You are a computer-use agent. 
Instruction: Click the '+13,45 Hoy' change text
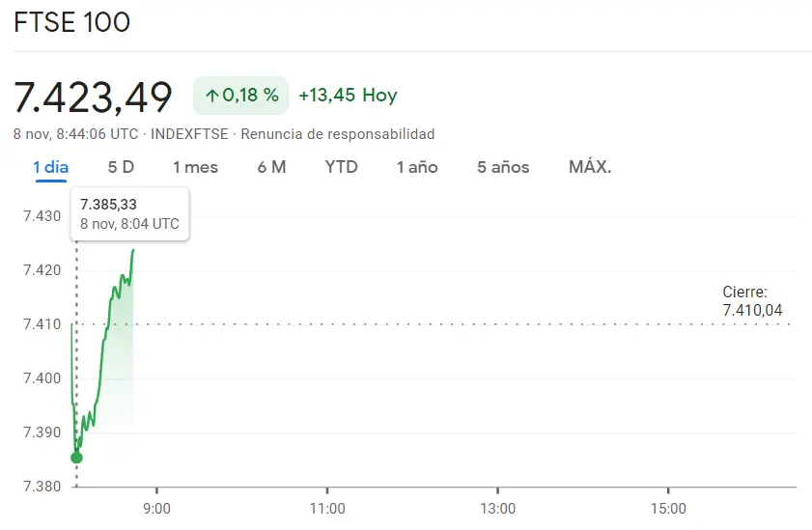tap(348, 96)
